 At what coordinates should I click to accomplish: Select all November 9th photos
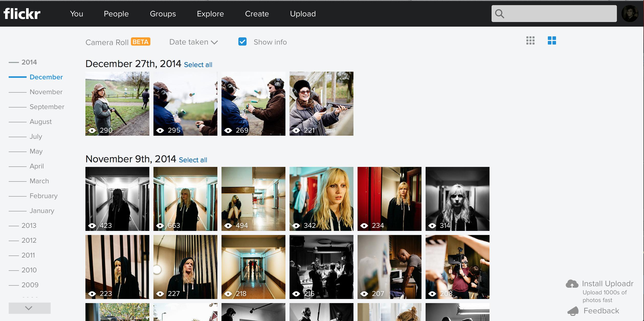coord(193,160)
